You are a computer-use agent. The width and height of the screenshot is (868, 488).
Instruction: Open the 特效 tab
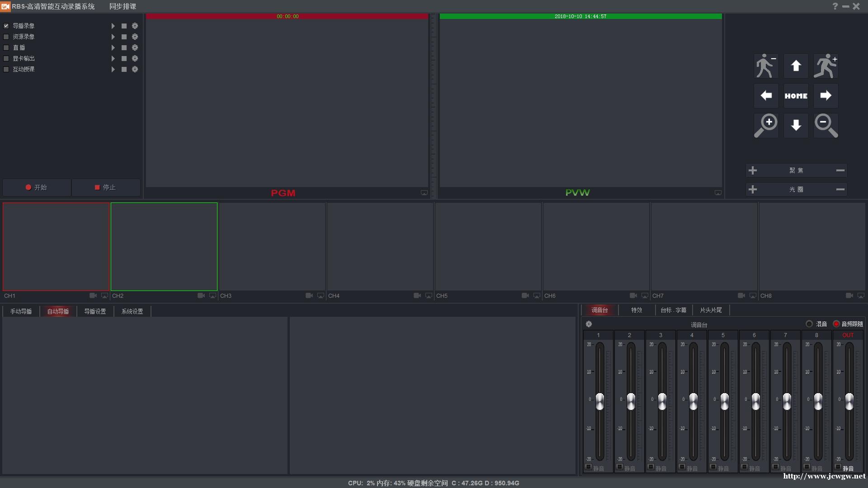click(637, 310)
